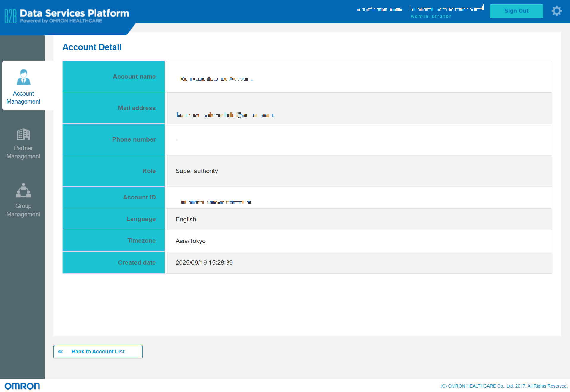Image resolution: width=570 pixels, height=392 pixels.
Task: Open the Group Management menu label
Action: point(23,210)
